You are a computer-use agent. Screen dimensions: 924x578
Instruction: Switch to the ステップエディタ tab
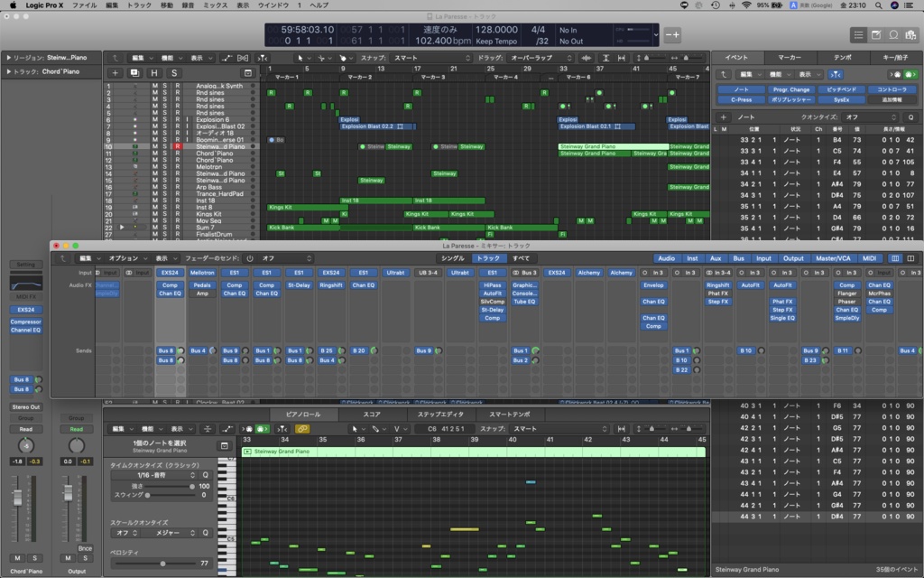tap(440, 414)
